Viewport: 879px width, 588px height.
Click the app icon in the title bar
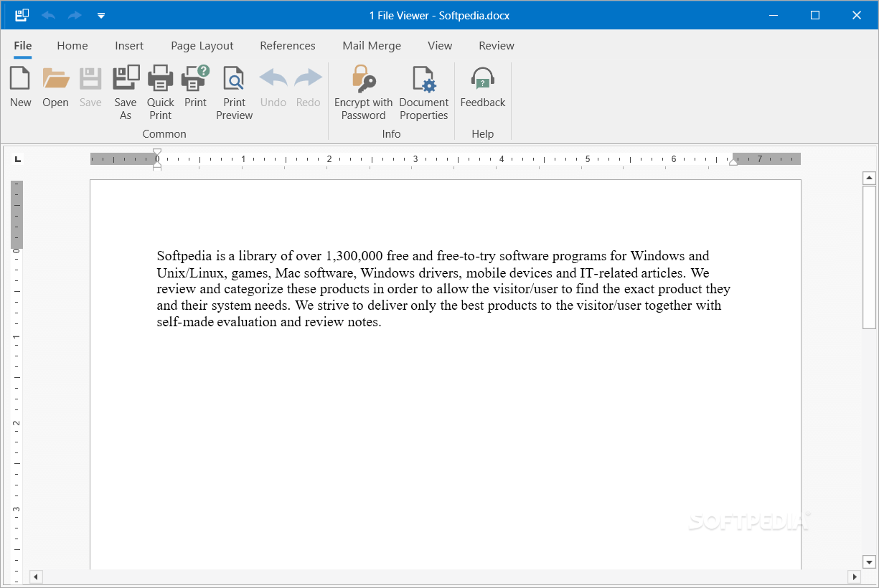point(22,15)
